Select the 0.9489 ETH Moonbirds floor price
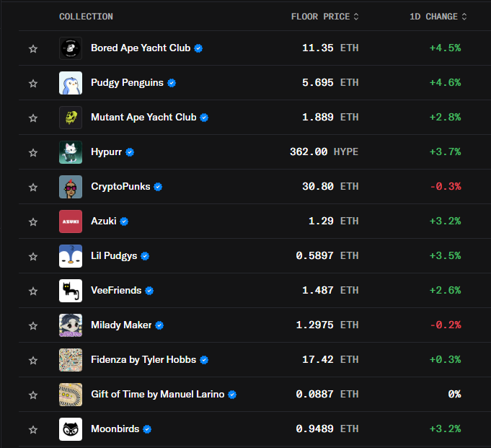The height and width of the screenshot is (448, 491). [x=327, y=429]
